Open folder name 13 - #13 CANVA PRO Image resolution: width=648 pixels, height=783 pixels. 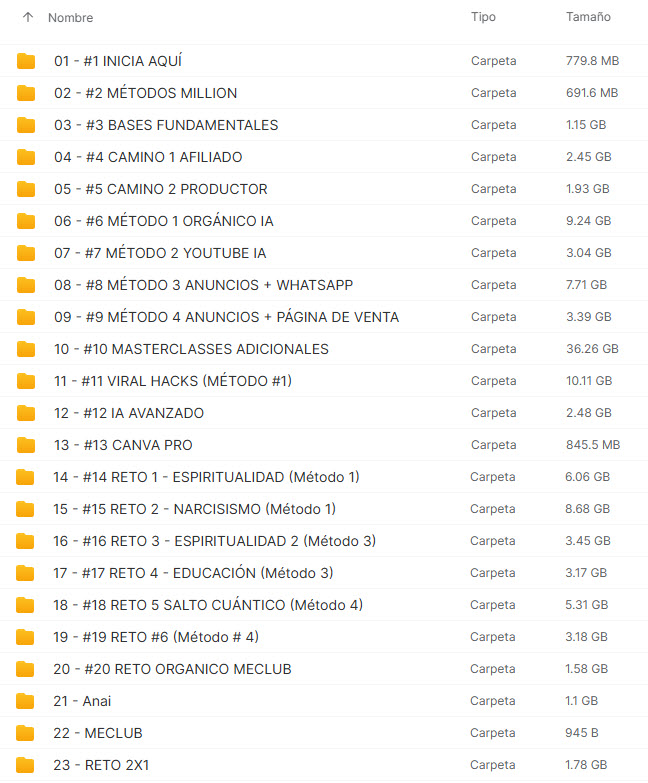(123, 445)
